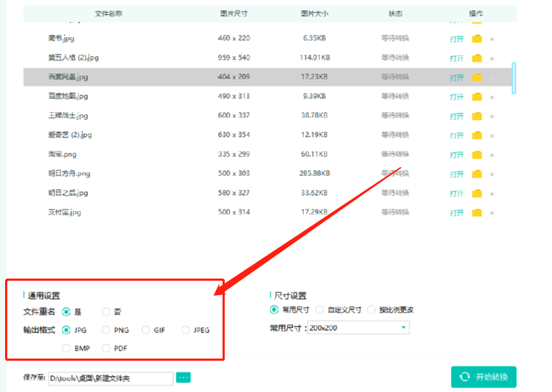The image size is (552, 392).
Task: Remove 百度地图.jpg with its x icon
Action: [492, 97]
